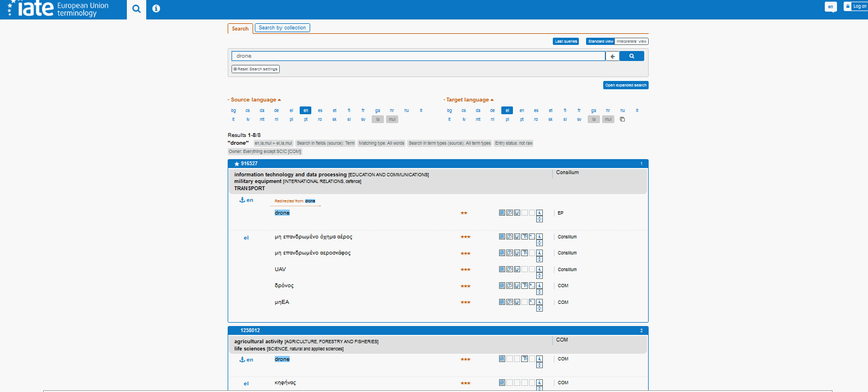Toggle the la source language button
868x392 pixels.
click(378, 119)
